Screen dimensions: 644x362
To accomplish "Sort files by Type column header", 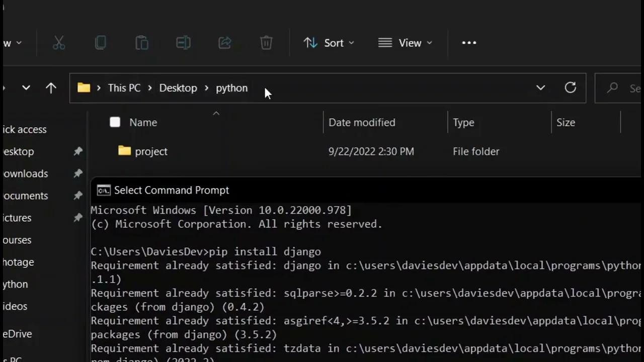I will pyautogui.click(x=463, y=123).
